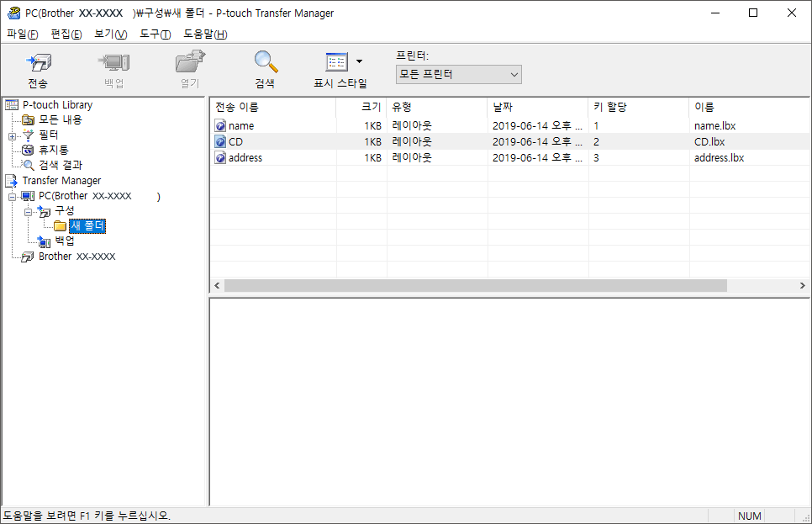Viewport: 812px width, 524px height.
Task: Select the Brother XX-XXXX printer node
Action: pyautogui.click(x=77, y=256)
